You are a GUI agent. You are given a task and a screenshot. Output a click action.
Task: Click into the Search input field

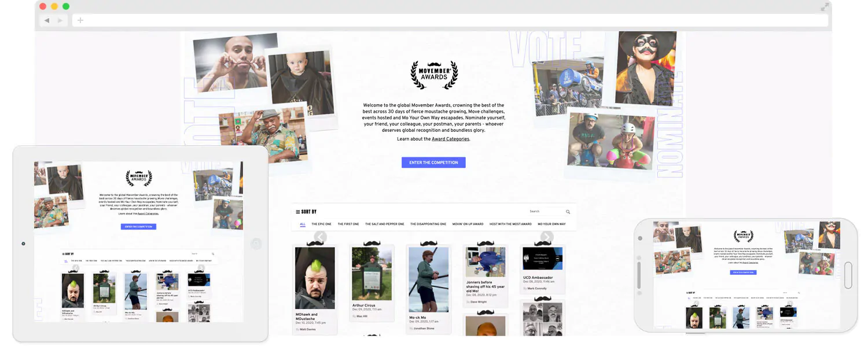click(544, 212)
